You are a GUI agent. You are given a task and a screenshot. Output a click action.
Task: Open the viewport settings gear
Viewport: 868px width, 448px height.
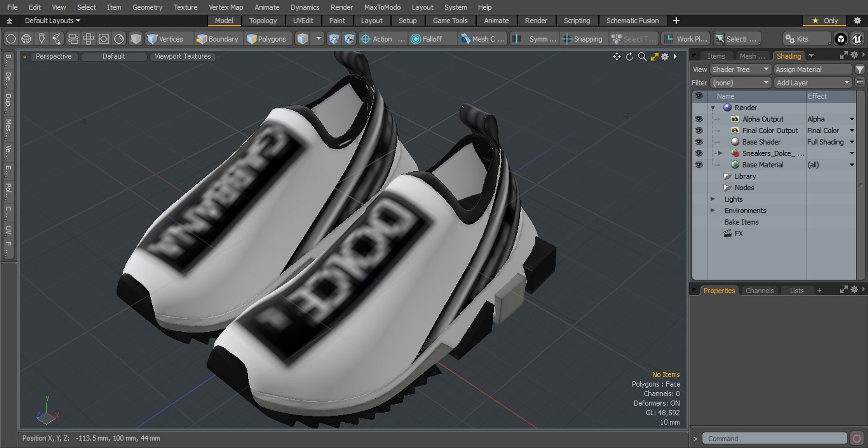(665, 57)
